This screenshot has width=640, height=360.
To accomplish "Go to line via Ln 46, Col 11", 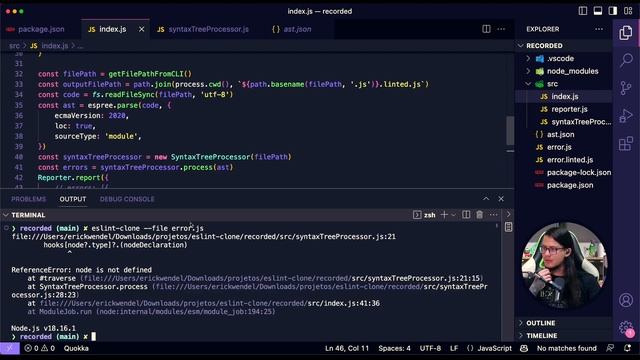I will [347, 348].
